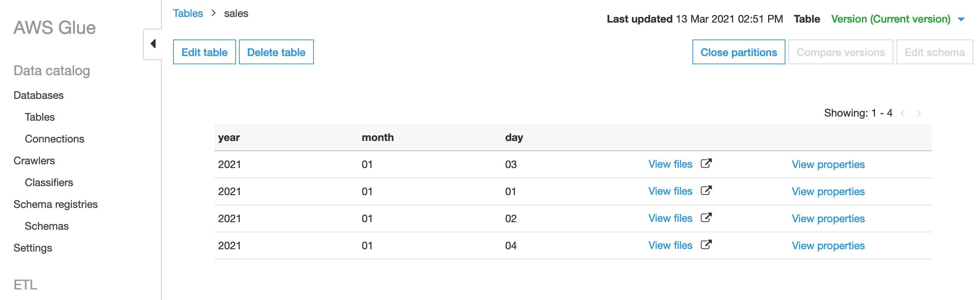Image resolution: width=980 pixels, height=300 pixels.
Task: Collapse the sidebar using the left arrow
Action: tap(154, 44)
